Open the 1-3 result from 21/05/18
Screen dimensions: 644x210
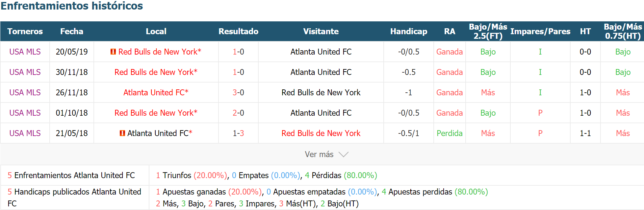coord(238,133)
